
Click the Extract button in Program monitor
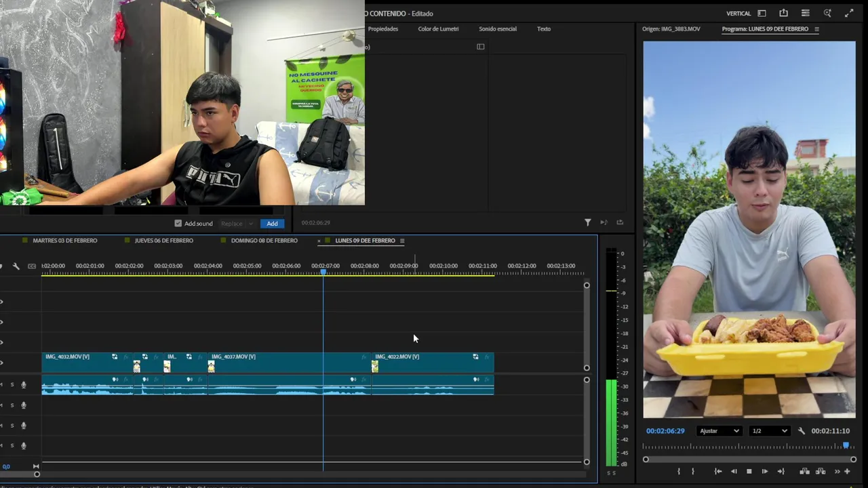(821, 472)
